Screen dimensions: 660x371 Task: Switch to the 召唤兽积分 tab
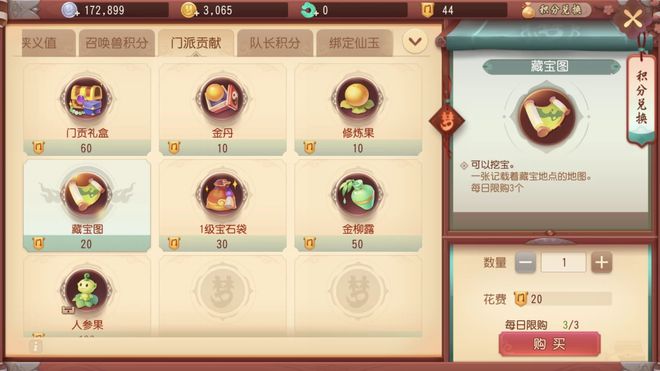(x=117, y=43)
